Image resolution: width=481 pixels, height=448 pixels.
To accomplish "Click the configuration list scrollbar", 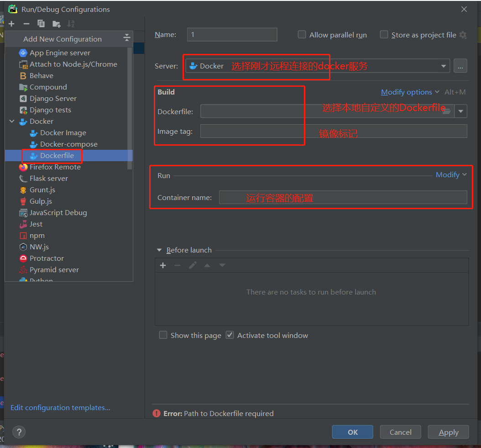I will click(130, 108).
